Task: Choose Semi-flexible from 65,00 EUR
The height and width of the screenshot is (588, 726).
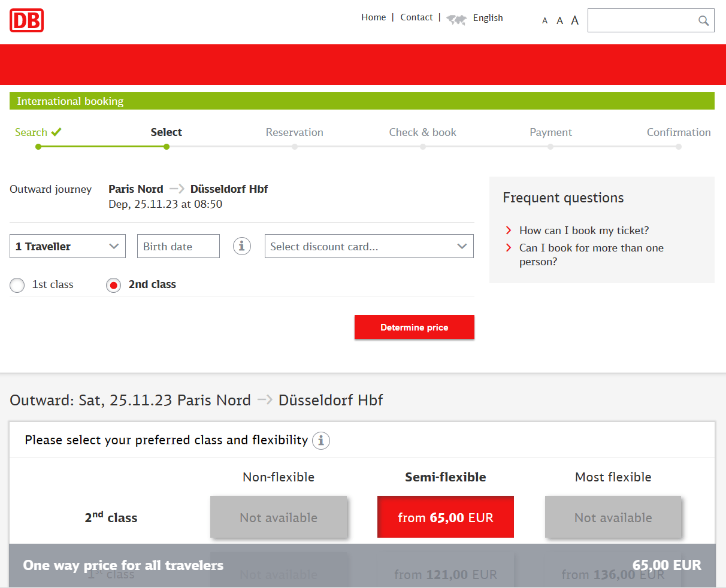Action: point(446,517)
